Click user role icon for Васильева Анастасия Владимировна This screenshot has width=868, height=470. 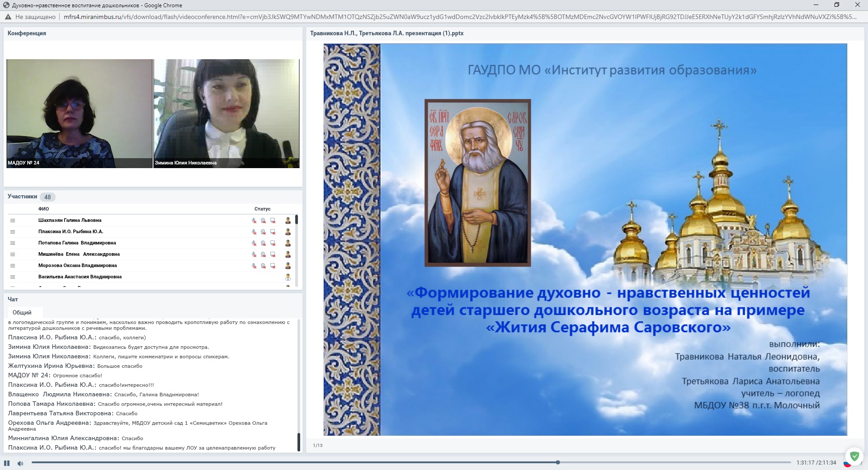click(288, 277)
